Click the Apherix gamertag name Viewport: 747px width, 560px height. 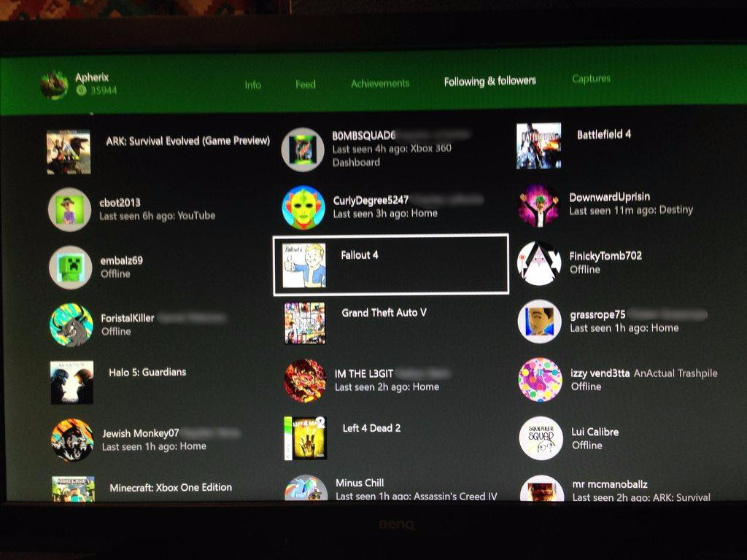coord(92,77)
